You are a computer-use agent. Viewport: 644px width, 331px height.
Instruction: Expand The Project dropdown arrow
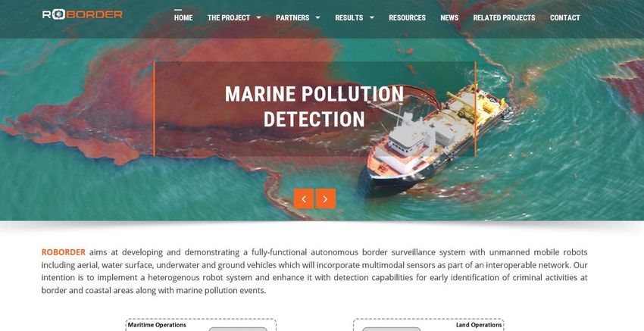click(x=259, y=17)
